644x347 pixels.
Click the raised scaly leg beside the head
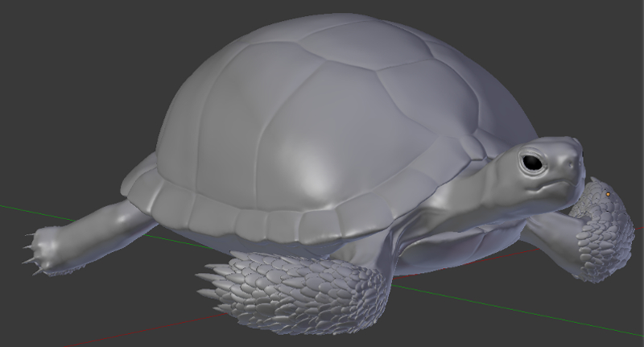[600, 233]
